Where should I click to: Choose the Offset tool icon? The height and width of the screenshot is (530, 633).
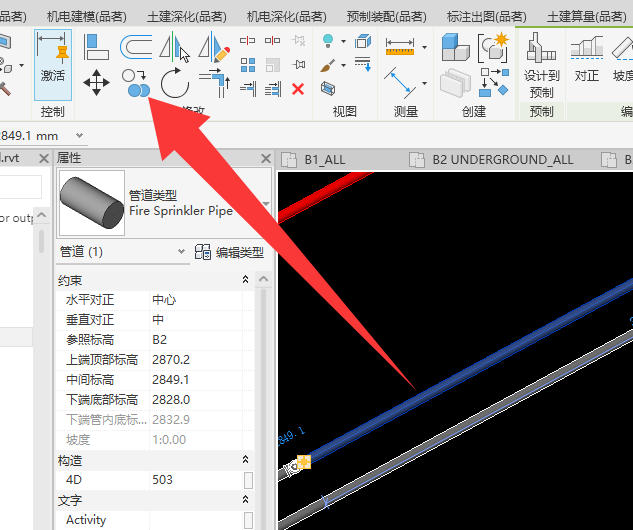pyautogui.click(x=136, y=47)
